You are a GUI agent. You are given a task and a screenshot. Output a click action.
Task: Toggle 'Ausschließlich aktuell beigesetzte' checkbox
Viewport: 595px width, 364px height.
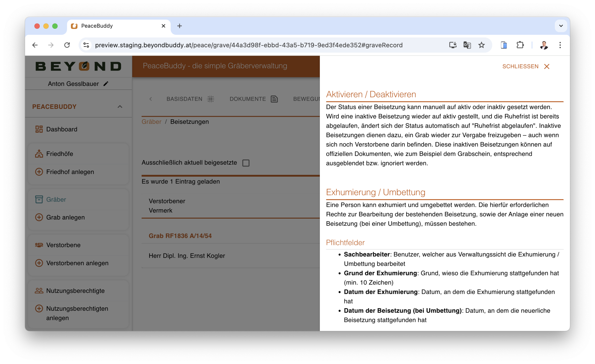(246, 163)
